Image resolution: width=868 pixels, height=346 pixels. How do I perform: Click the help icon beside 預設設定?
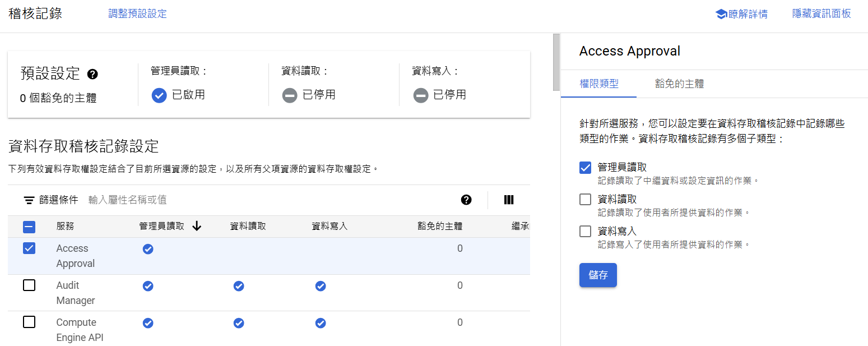93,74
